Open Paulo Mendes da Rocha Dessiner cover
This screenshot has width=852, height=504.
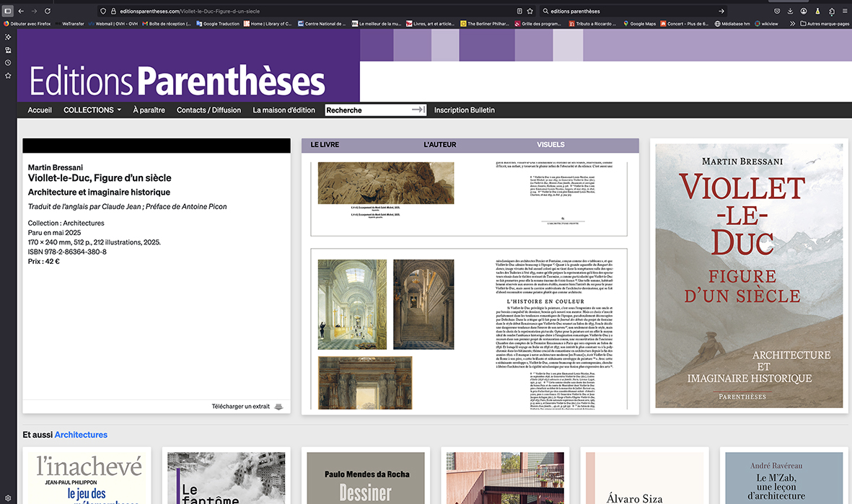tap(366, 478)
